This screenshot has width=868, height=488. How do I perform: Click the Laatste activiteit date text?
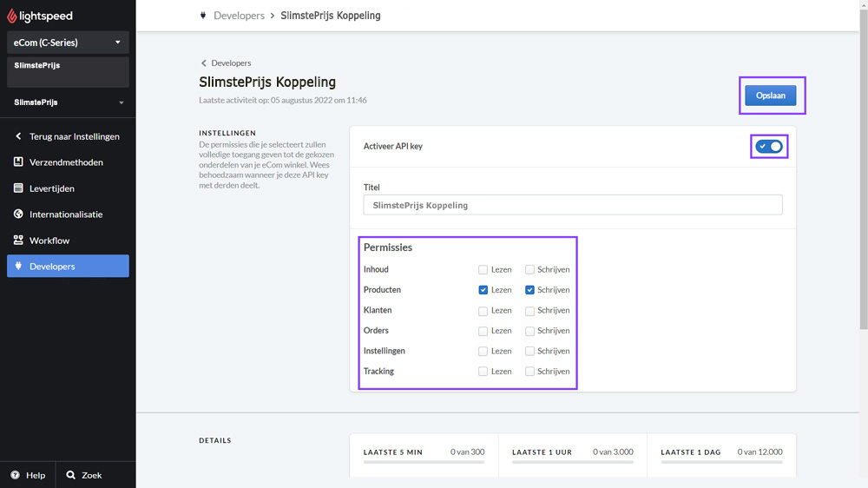283,100
